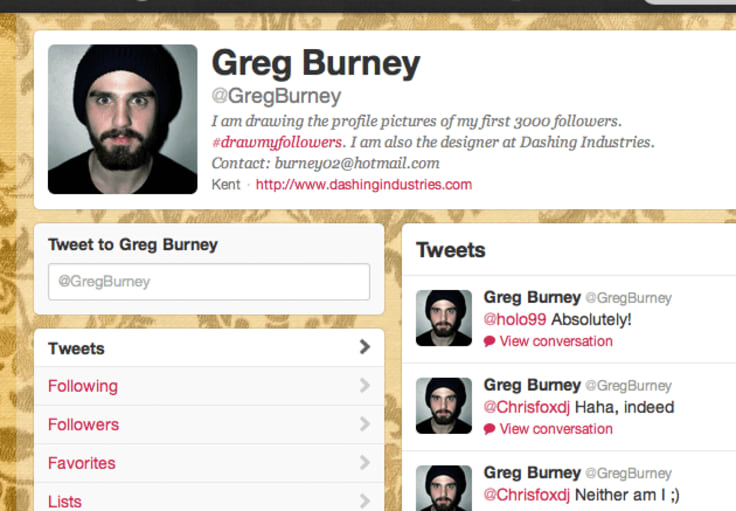Click the speech bubble icon under 'Haha, indeed' tweet

[489, 429]
